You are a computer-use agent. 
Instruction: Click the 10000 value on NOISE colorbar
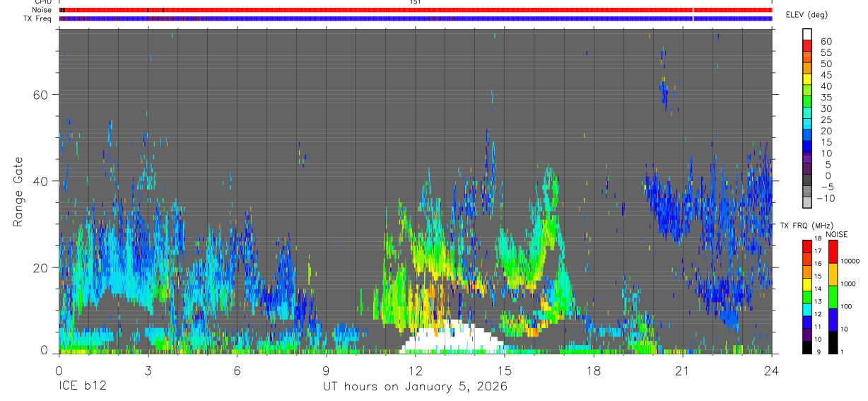pos(850,261)
